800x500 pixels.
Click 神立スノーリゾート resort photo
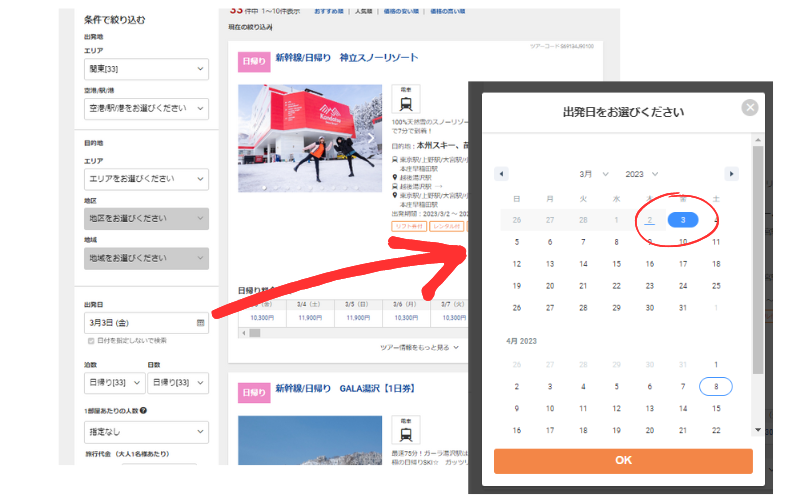click(310, 138)
